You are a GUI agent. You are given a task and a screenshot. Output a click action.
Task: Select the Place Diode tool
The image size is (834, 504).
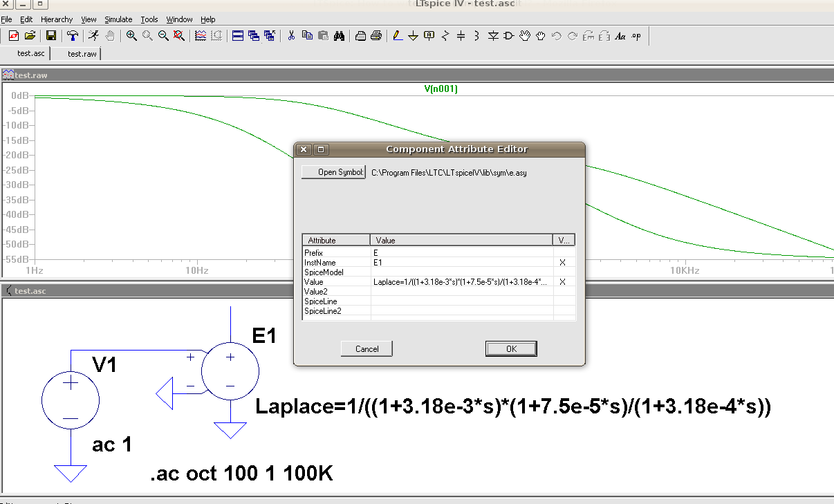click(493, 36)
